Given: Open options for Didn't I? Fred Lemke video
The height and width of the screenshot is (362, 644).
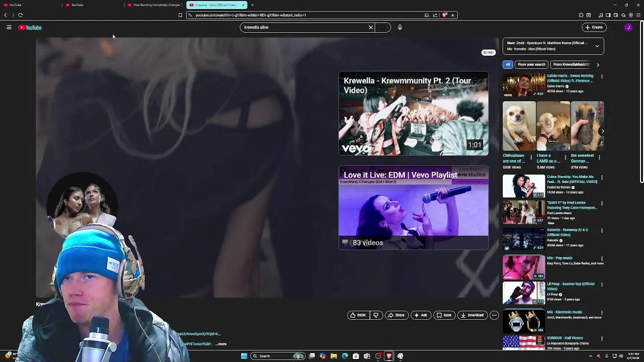Looking at the screenshot, I should coord(602,204).
